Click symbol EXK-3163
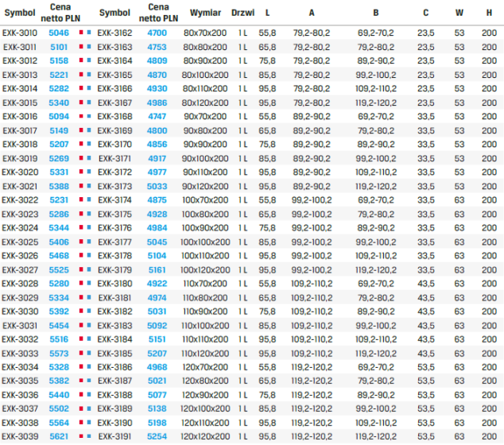This screenshot has height=445, width=504. coord(114,47)
